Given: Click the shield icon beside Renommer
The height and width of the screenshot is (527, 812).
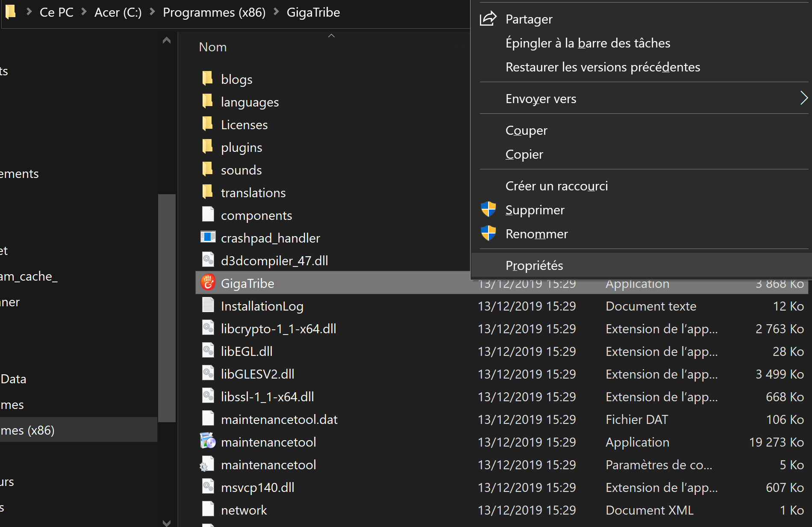Looking at the screenshot, I should pos(488,234).
